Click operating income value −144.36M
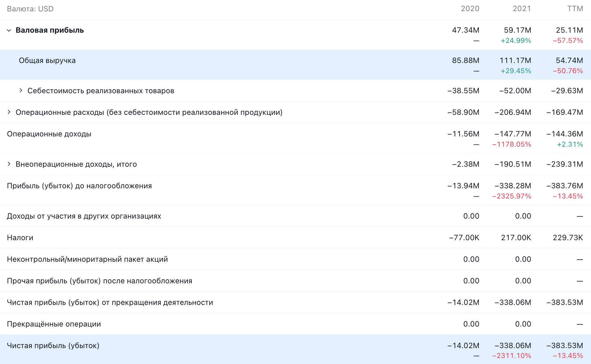Screen dimensions: 591x364 point(565,134)
